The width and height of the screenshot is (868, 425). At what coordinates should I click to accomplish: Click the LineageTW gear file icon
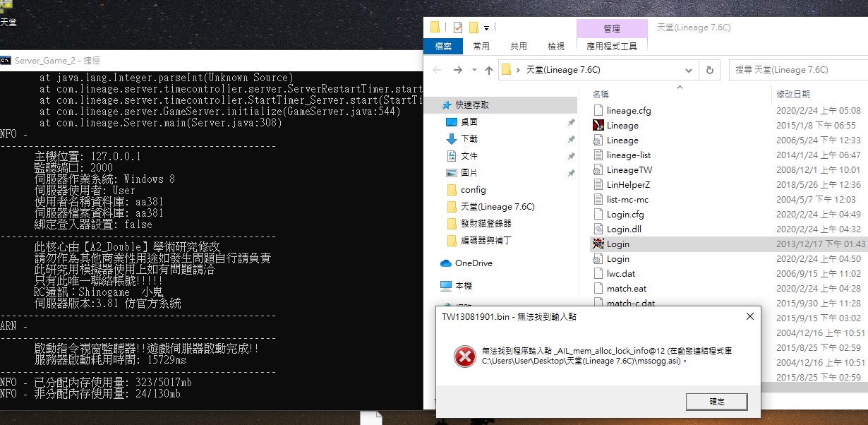click(598, 170)
